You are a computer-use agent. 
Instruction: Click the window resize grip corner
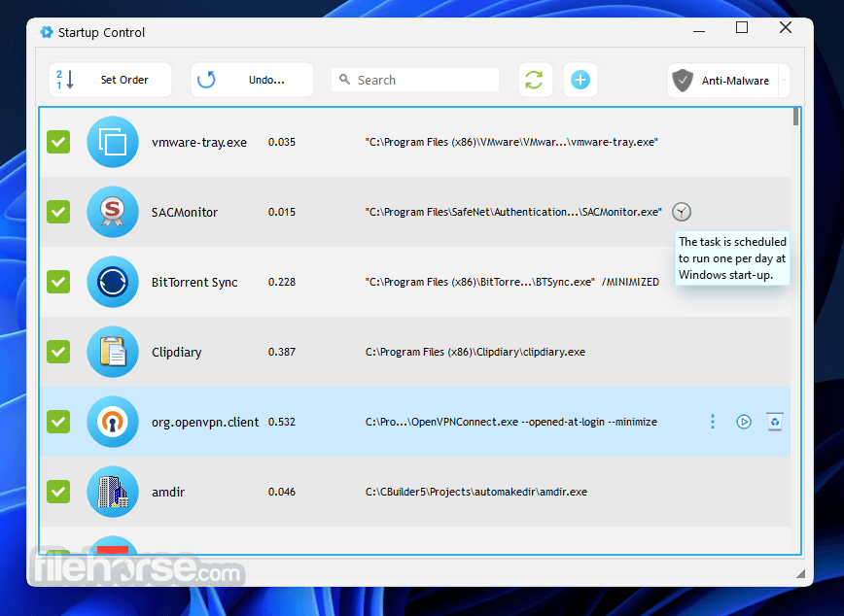[800, 573]
